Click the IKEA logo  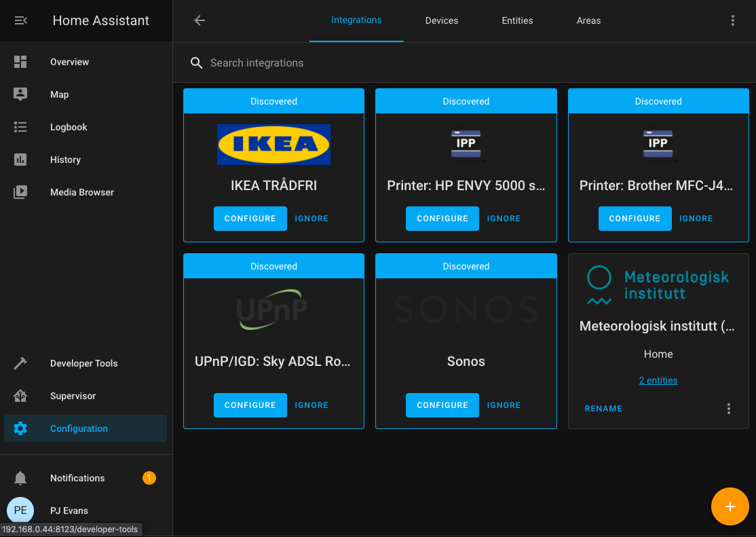coord(273,144)
